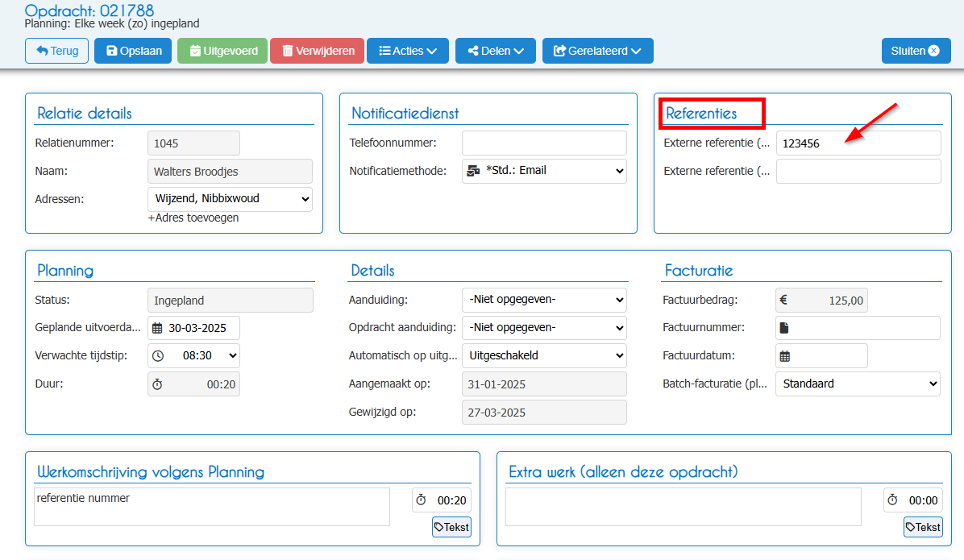Screen dimensions: 964x560
Task: Click the stopwatch icon in Extra werk duration
Action: (x=893, y=500)
